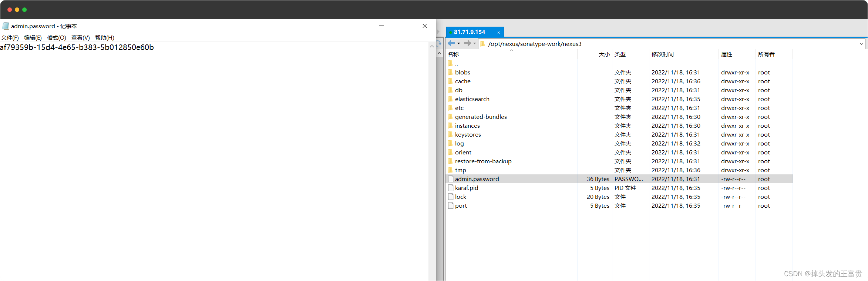Click the cache folder icon
Screen dimensions: 868x281
450,81
